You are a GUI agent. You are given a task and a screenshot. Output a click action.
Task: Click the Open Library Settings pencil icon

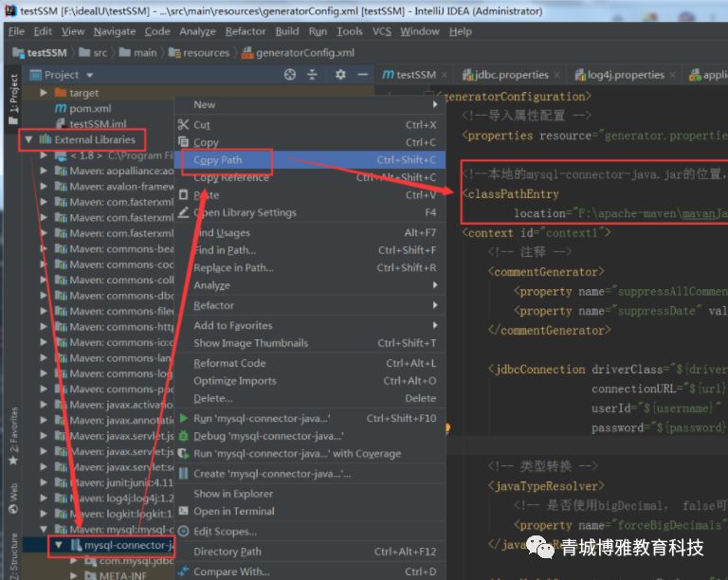[183, 212]
